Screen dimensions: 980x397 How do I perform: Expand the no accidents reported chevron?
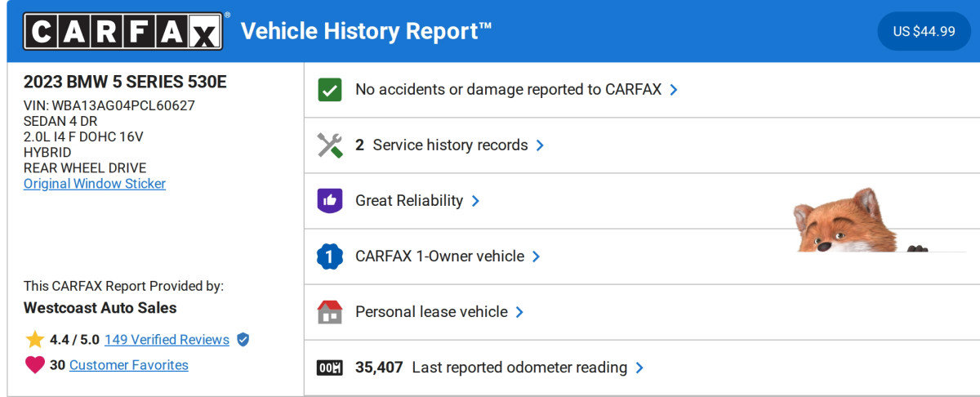coord(674,90)
